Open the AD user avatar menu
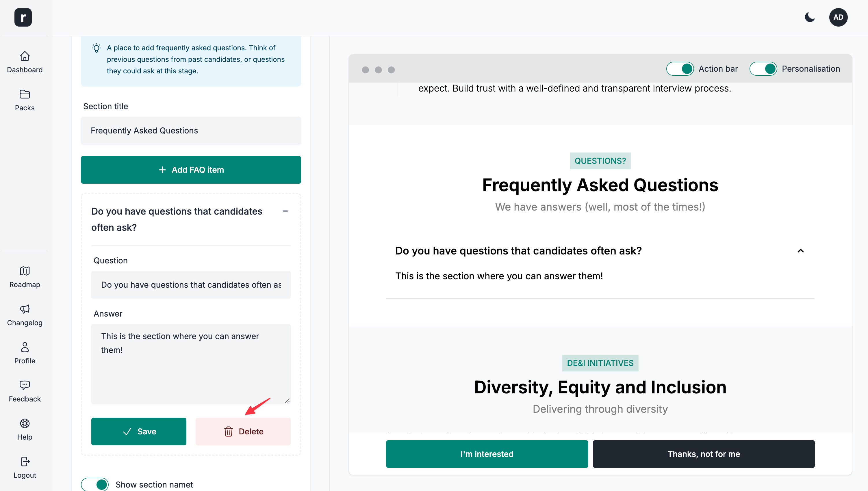The width and height of the screenshot is (868, 491). 838,17
